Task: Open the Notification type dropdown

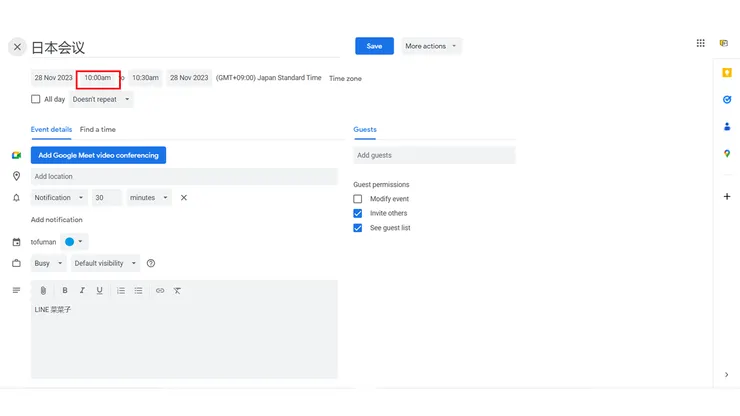Action: click(x=59, y=197)
